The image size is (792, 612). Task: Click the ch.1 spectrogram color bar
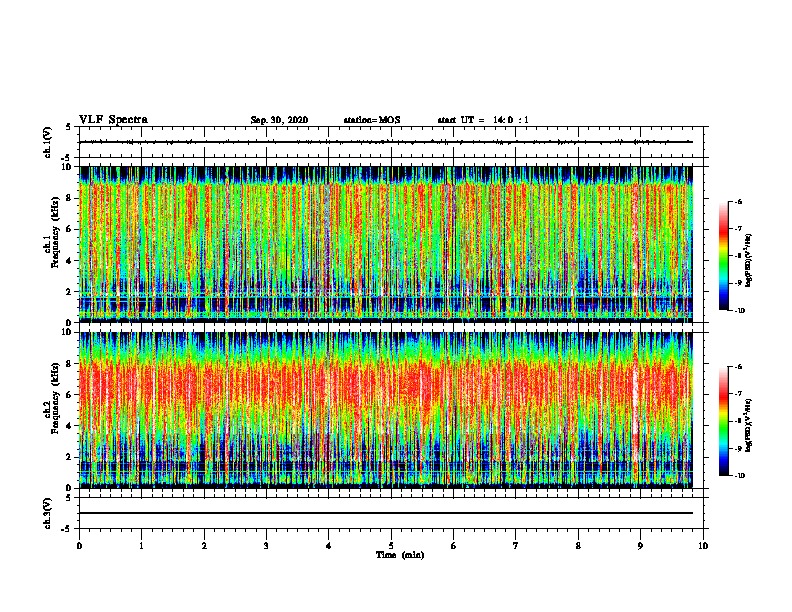[723, 256]
